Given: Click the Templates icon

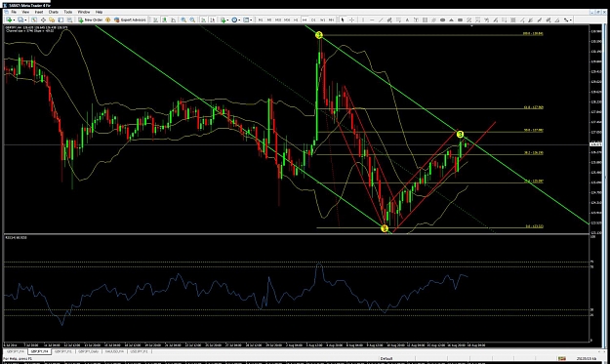Looking at the screenshot, I should 246,20.
